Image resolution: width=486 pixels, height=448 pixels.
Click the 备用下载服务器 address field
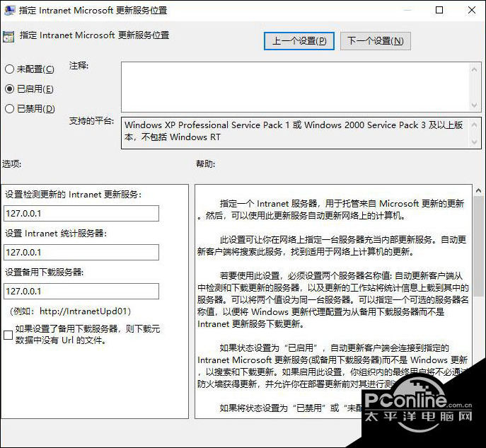[81, 291]
